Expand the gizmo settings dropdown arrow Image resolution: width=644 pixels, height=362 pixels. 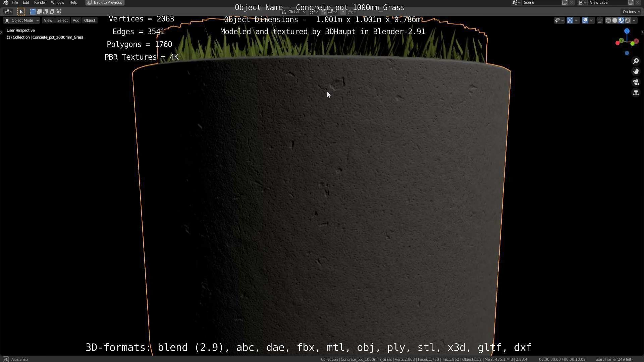(x=576, y=20)
